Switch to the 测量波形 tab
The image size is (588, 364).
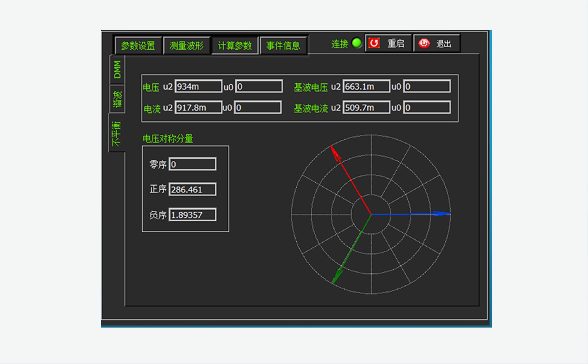(186, 46)
